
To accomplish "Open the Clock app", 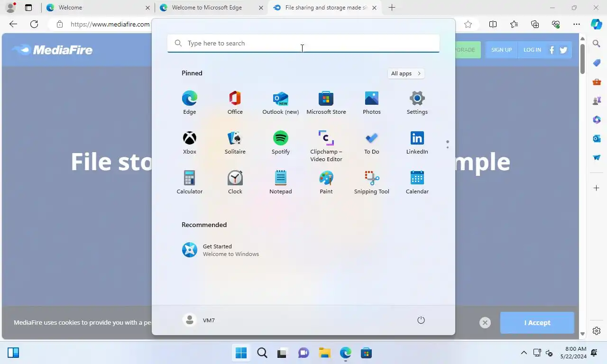I will click(x=235, y=182).
